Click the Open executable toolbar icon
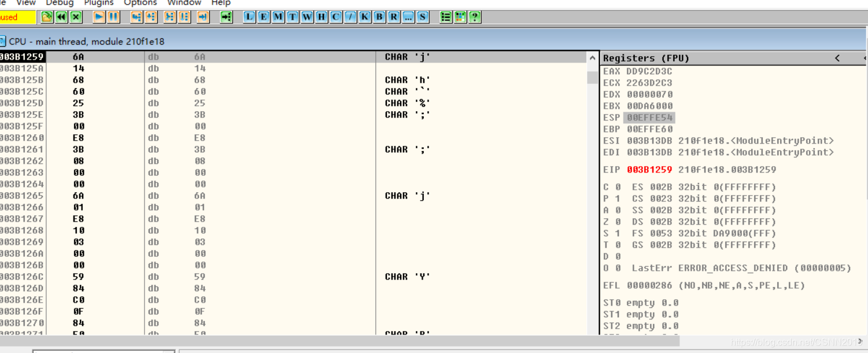 coord(47,17)
